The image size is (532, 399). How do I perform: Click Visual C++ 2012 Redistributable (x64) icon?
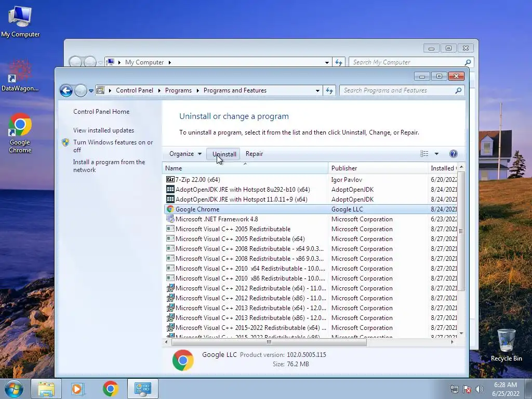(x=170, y=288)
